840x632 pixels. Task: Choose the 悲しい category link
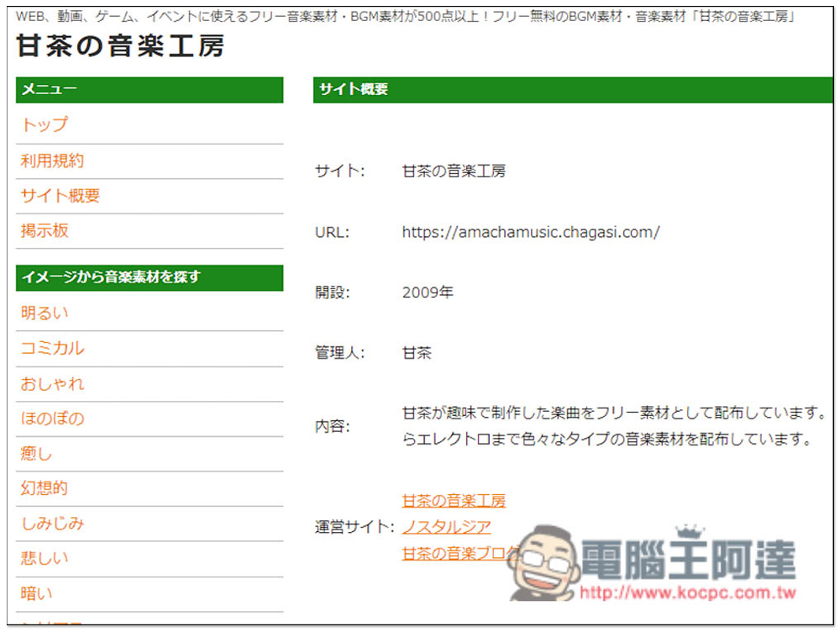tap(45, 558)
